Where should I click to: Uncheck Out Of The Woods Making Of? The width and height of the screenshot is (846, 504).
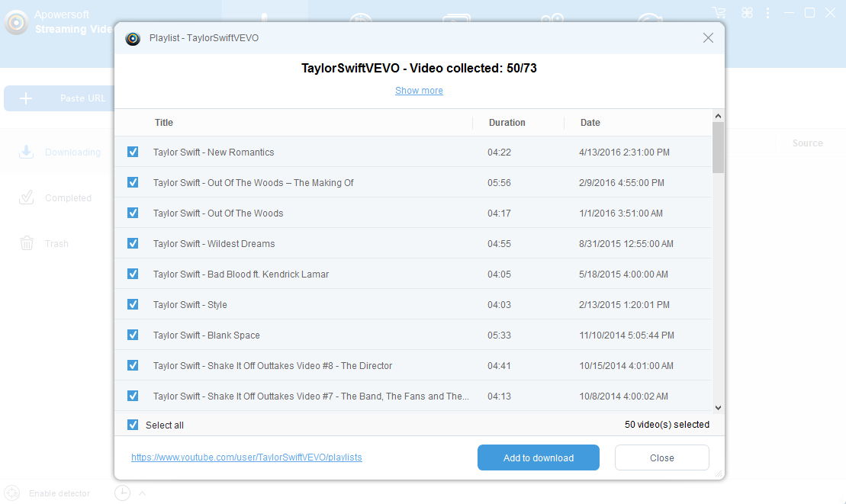tap(133, 183)
